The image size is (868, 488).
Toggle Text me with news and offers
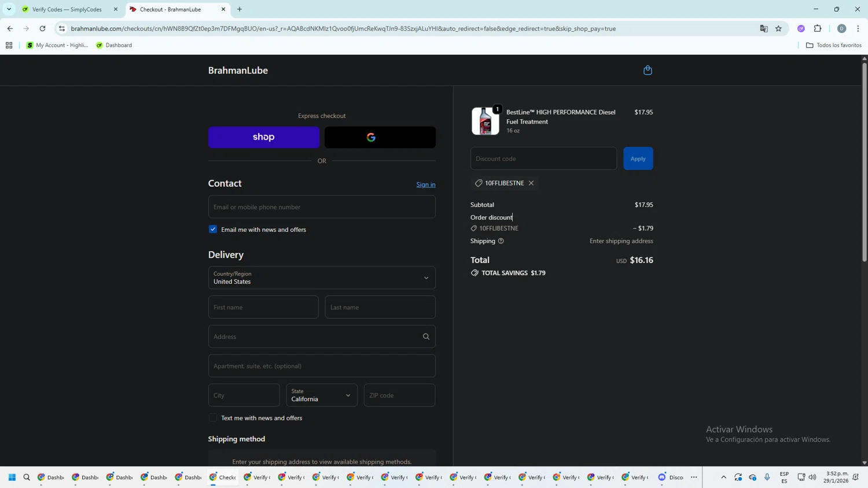(x=213, y=418)
